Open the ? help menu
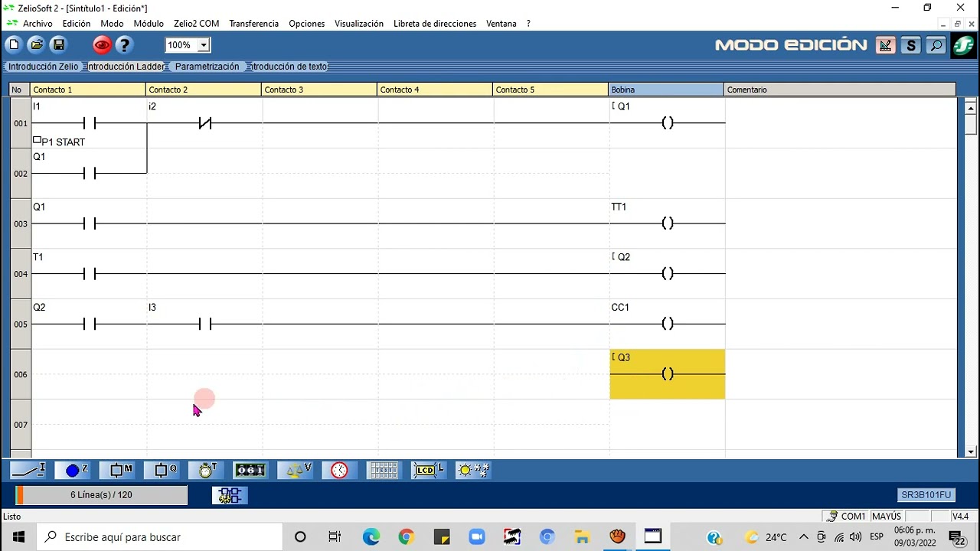Viewport: 980px width, 551px height. tap(528, 24)
